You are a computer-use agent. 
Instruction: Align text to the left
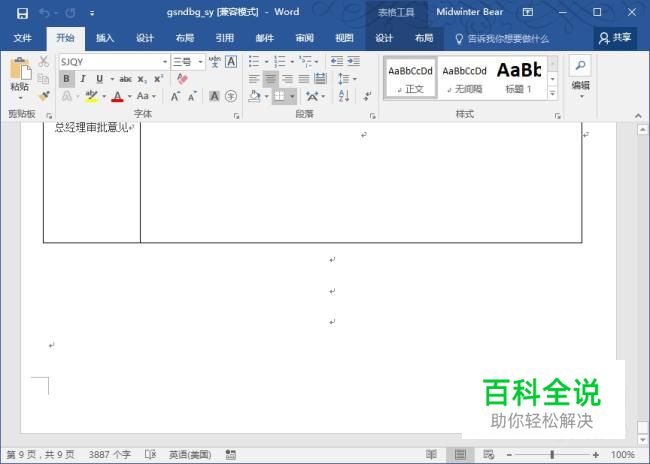(x=254, y=79)
